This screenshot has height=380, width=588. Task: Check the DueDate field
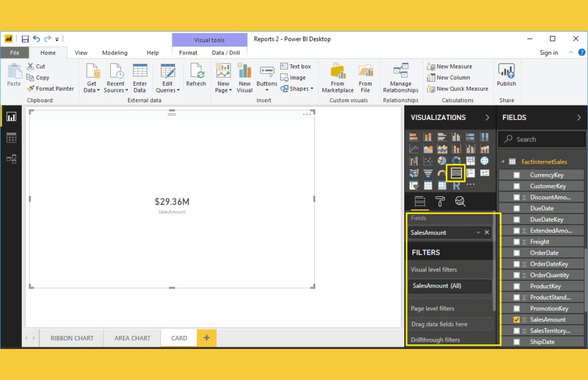pos(516,208)
